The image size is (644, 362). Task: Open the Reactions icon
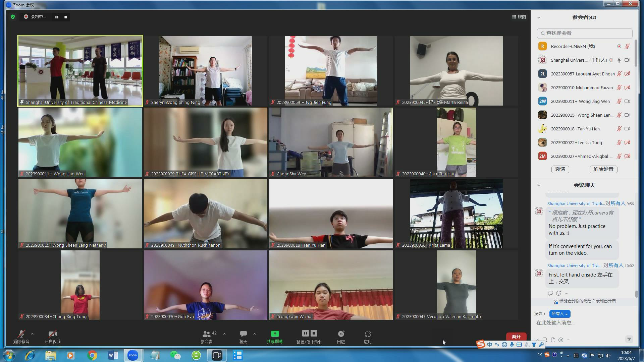coord(341,336)
